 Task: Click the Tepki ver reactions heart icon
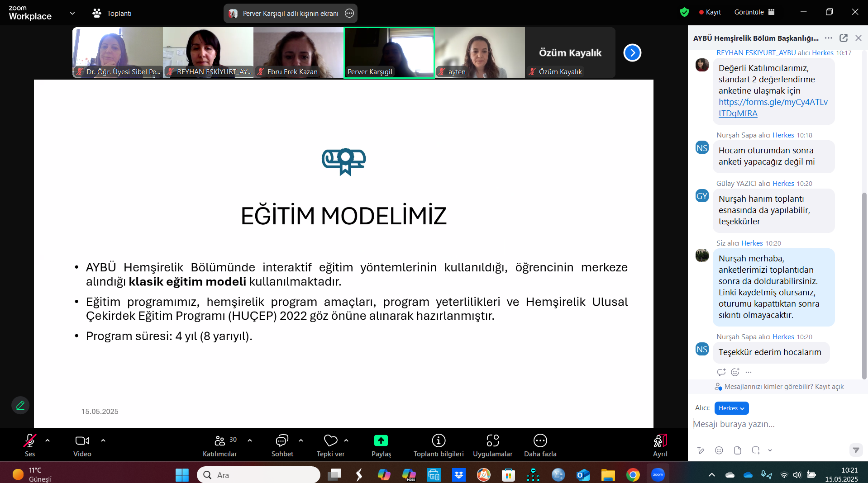click(x=330, y=440)
